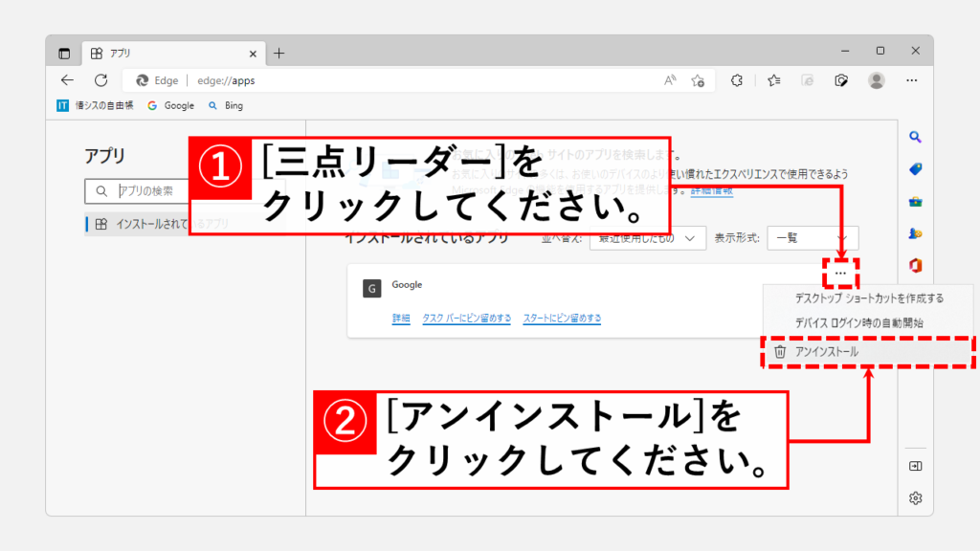Open Edge Settings and more menu
980x551 pixels.
(x=912, y=80)
